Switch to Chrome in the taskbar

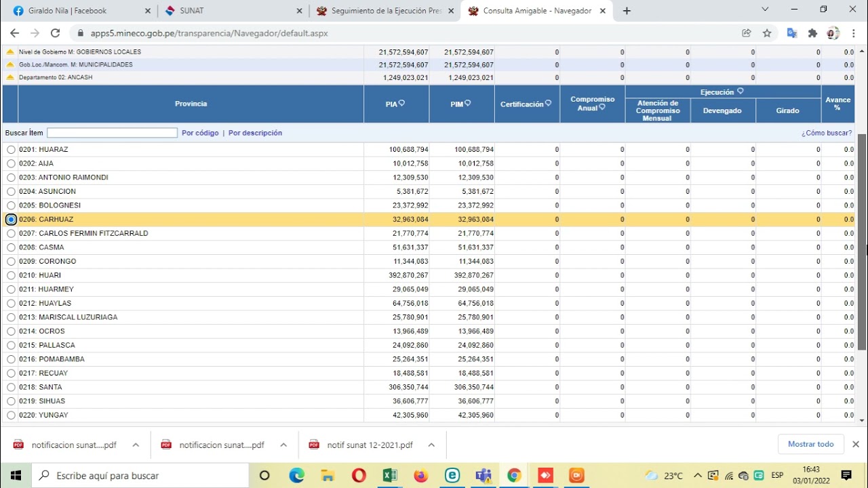pyautogui.click(x=514, y=475)
